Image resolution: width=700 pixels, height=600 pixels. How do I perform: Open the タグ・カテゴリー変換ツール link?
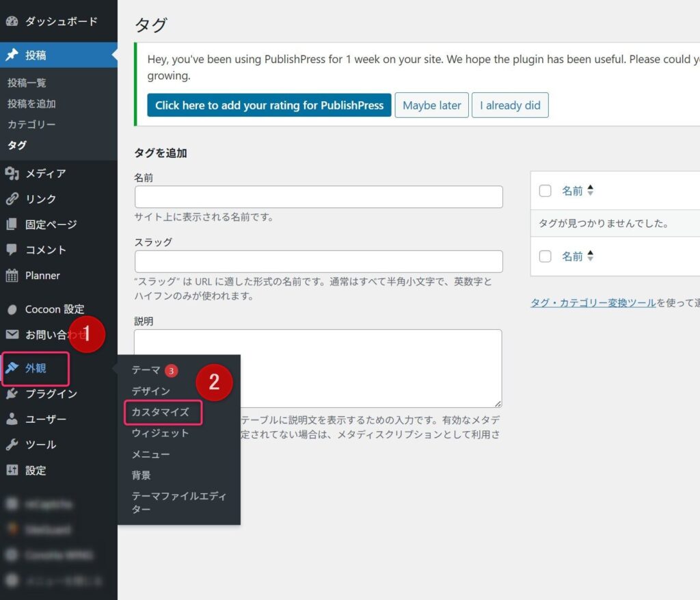tap(593, 303)
